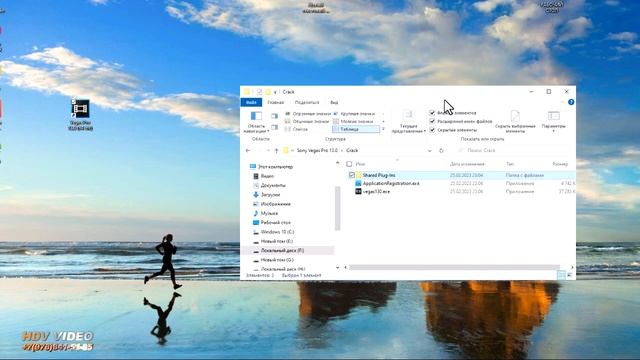This screenshot has width=640, height=360.
Task: Click the Hide selected items icon (Скрыть выбранные элементы)
Action: pyautogui.click(x=515, y=116)
